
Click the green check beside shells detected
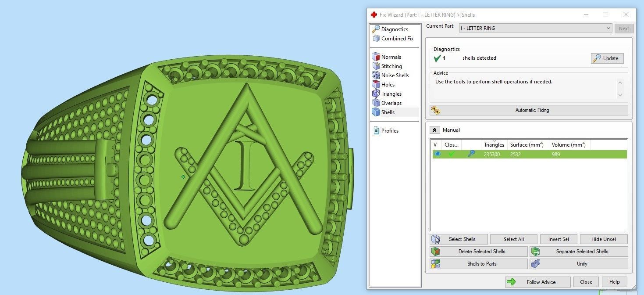(437, 58)
